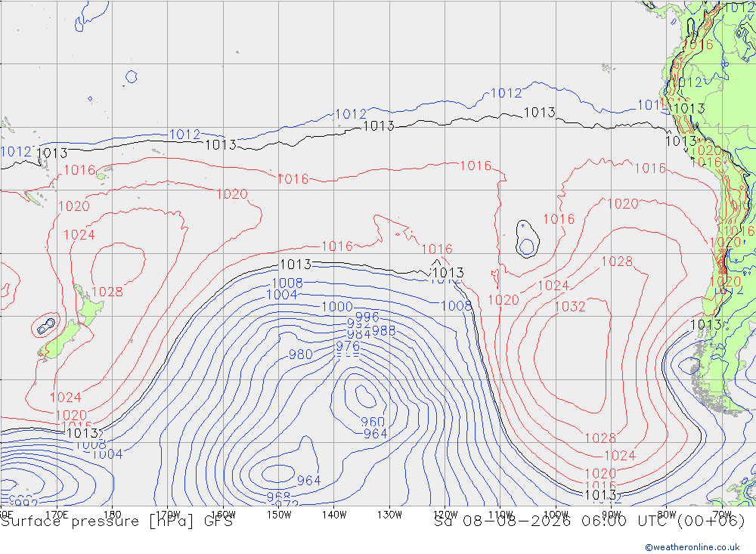Image resolution: width=756 pixels, height=554 pixels.
Task: Select the 980 isobar label
Action: pyautogui.click(x=300, y=354)
